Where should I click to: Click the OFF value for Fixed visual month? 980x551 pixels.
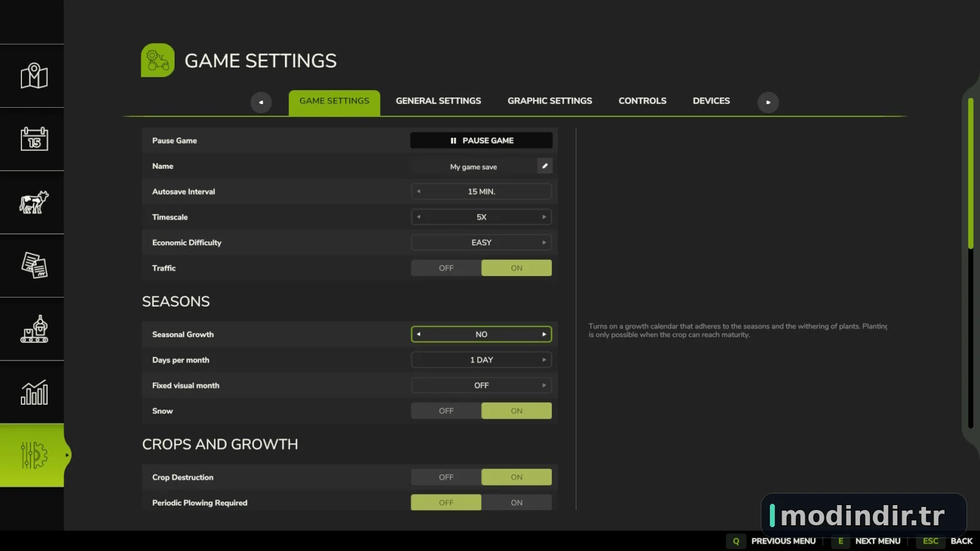[x=481, y=385]
